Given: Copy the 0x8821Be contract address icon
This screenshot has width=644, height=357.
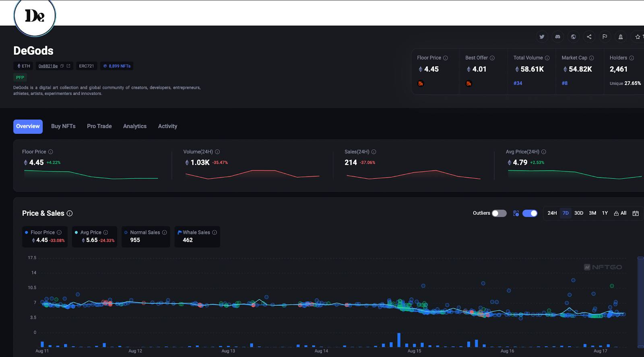Looking at the screenshot, I should coord(62,66).
